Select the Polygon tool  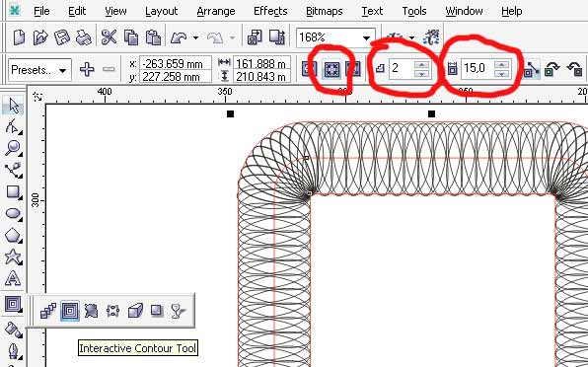(13, 236)
